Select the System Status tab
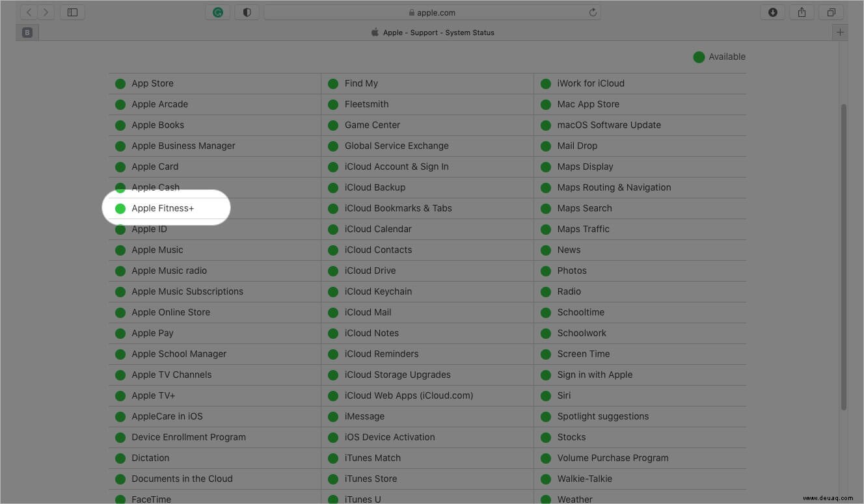 432,33
